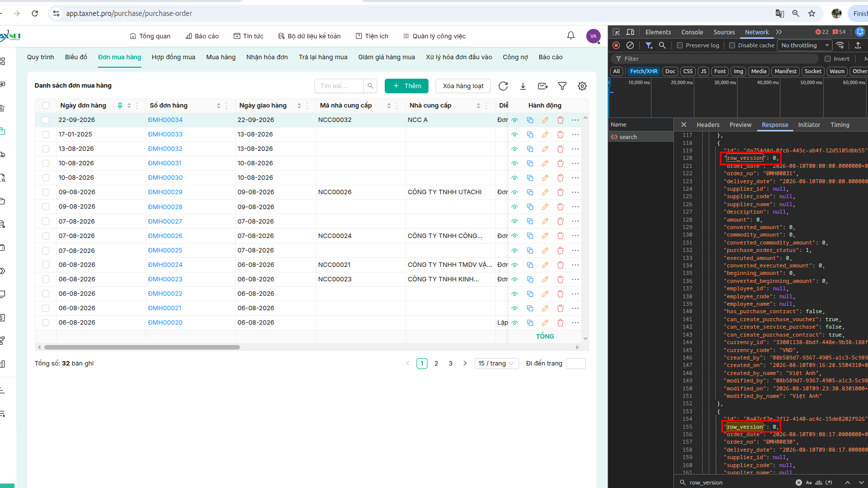
Task: Copy order ĐMH00032 using duplicate icon
Action: tap(530, 149)
